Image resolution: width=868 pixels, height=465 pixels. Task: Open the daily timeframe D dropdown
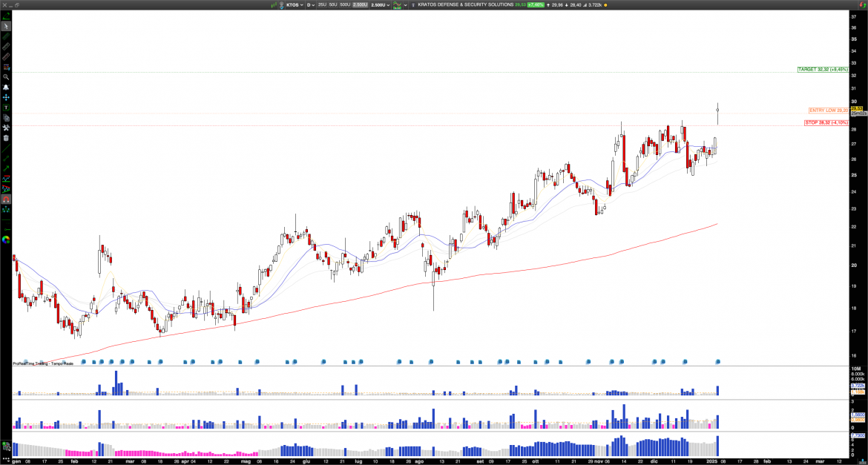[x=309, y=4]
